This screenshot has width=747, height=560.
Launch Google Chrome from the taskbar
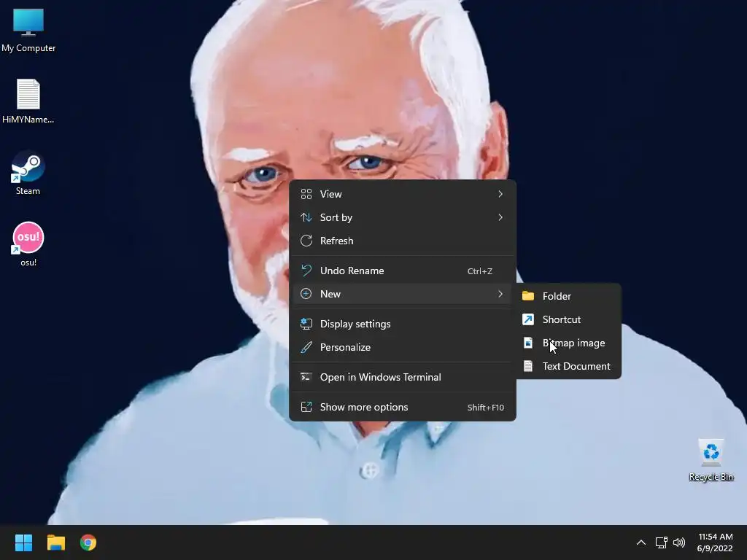click(x=88, y=542)
